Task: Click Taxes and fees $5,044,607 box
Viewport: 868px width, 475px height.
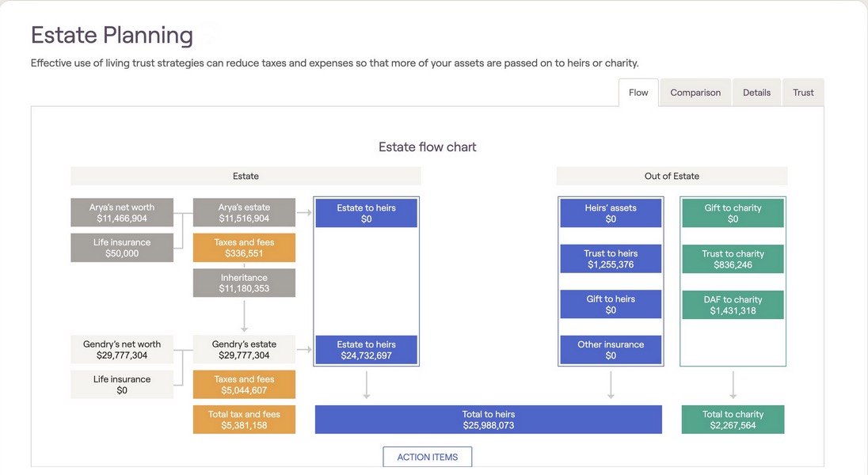Action: pyautogui.click(x=244, y=385)
